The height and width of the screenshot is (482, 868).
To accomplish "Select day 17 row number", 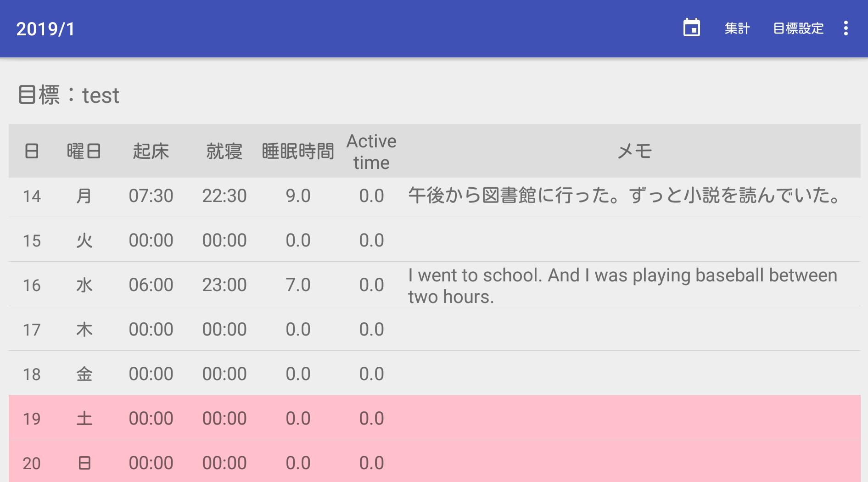I will pyautogui.click(x=32, y=330).
